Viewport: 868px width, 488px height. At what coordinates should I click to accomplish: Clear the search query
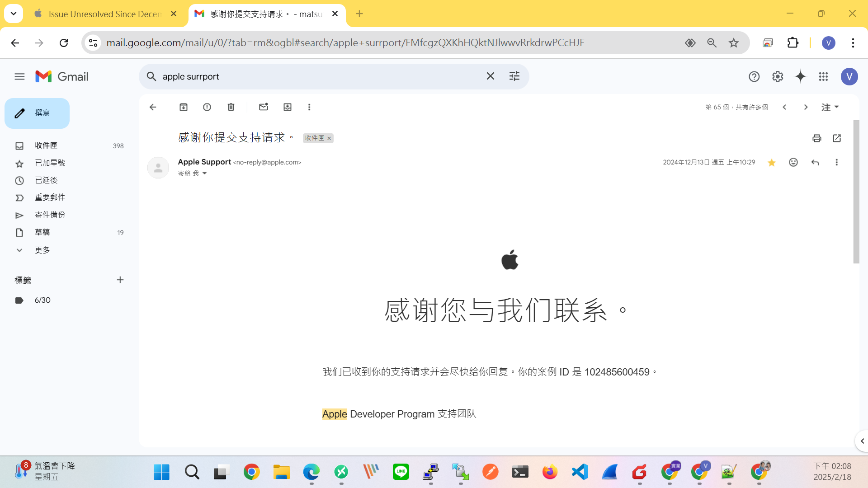click(491, 76)
